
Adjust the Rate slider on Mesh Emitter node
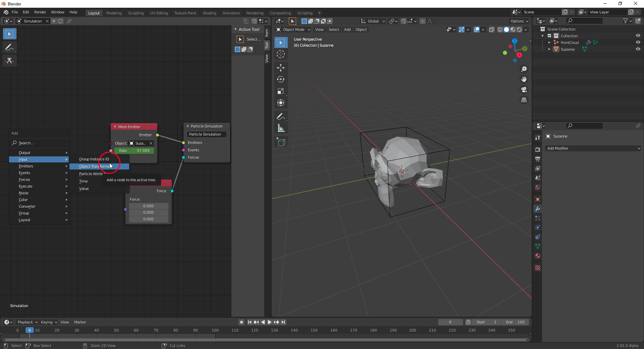click(x=134, y=151)
